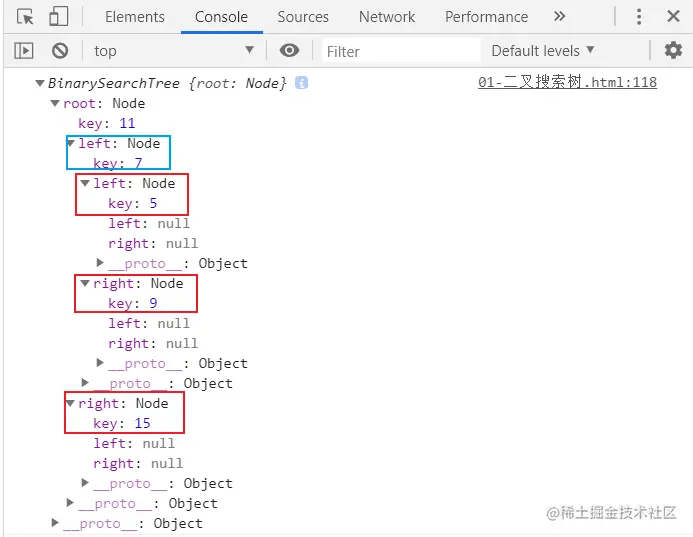Select the key: 9 property
This screenshot has width=693, height=537.
133,303
